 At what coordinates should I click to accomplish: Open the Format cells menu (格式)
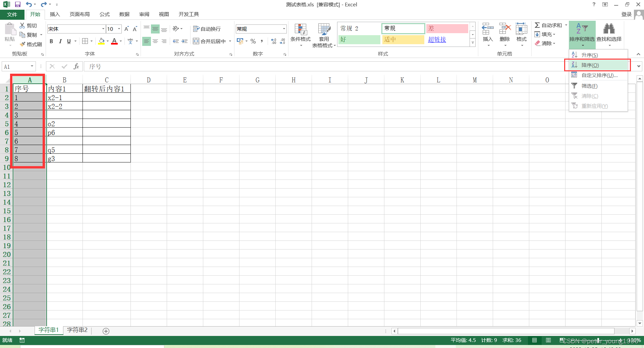click(522, 34)
